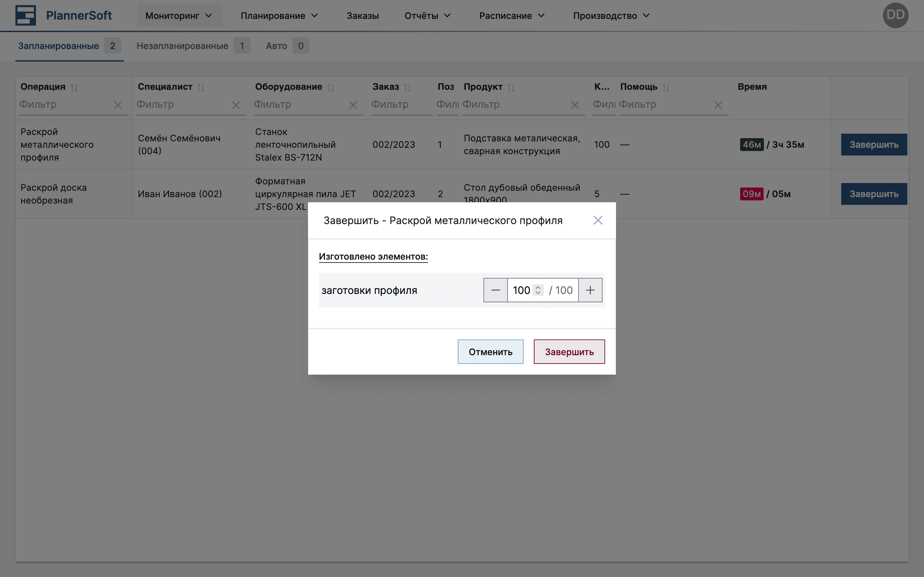Open the DD user avatar menu
Viewport: 924px width, 577px height.
point(895,15)
